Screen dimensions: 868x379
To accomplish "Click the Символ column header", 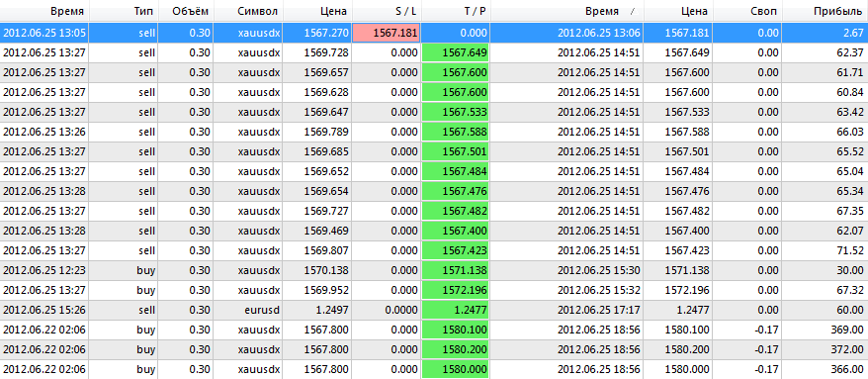I will coord(247,11).
